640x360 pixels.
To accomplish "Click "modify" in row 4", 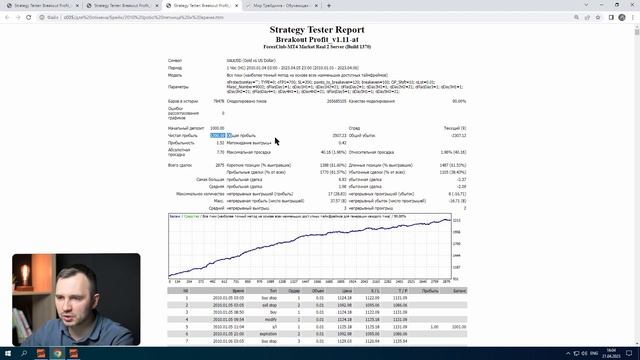I will (271, 320).
